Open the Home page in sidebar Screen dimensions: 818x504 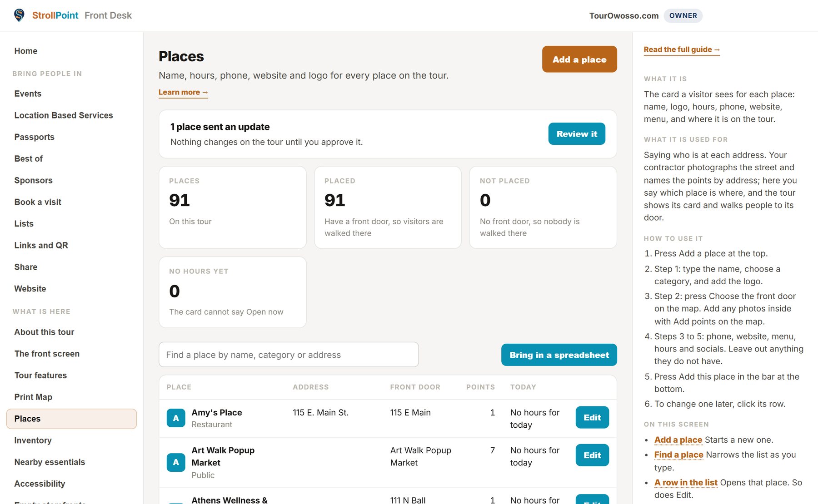[26, 51]
